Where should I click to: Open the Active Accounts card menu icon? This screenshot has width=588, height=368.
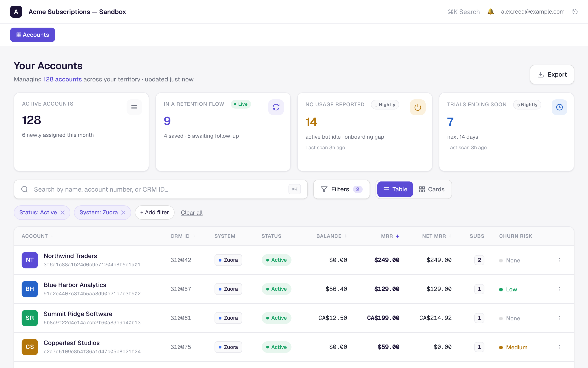(134, 107)
